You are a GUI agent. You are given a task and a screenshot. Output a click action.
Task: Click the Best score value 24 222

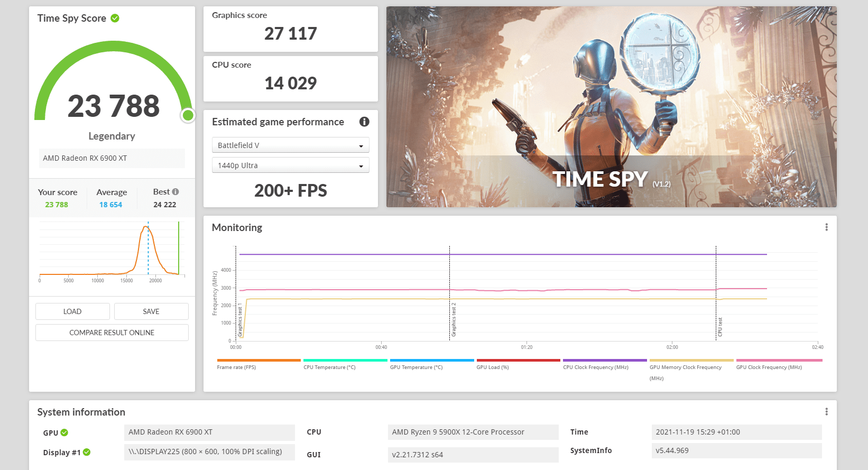(x=165, y=205)
